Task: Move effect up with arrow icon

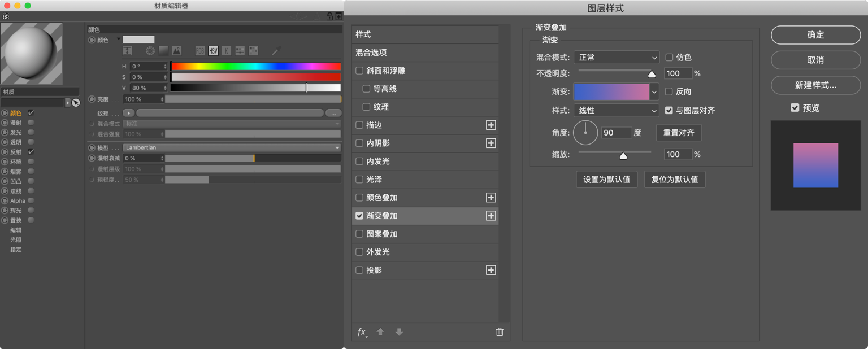Action: pyautogui.click(x=380, y=332)
